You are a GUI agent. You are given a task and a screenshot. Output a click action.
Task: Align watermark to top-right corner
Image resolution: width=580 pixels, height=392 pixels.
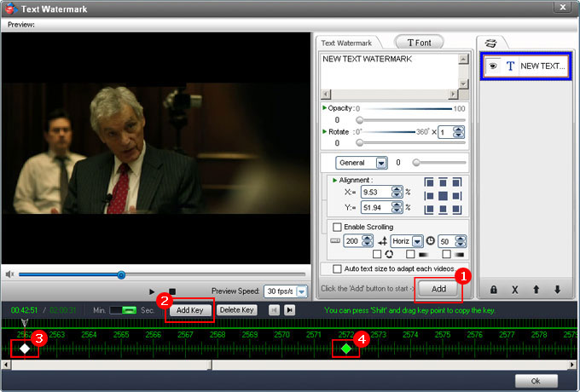point(457,182)
